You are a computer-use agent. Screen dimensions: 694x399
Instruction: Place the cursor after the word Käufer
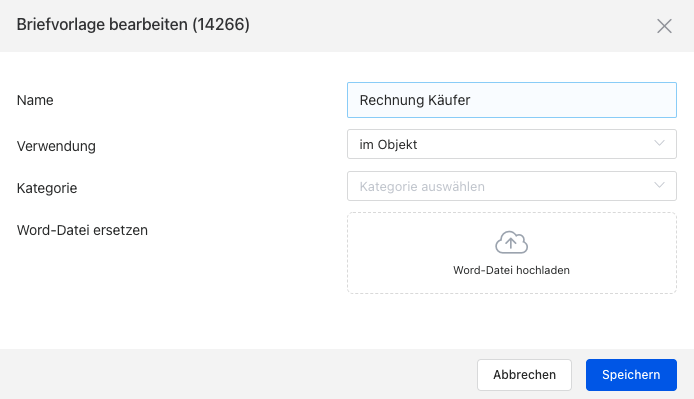(471, 100)
